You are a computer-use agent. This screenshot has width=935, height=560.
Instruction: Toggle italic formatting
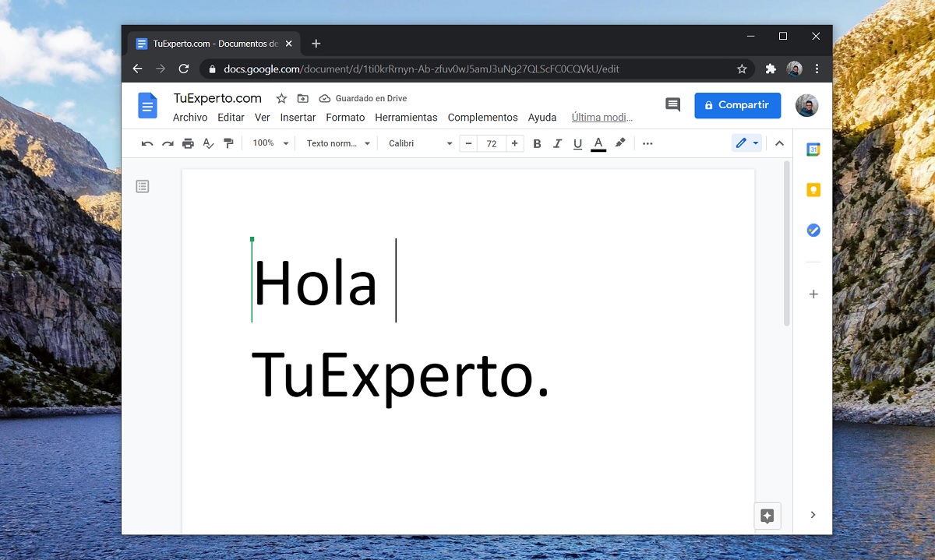point(557,143)
